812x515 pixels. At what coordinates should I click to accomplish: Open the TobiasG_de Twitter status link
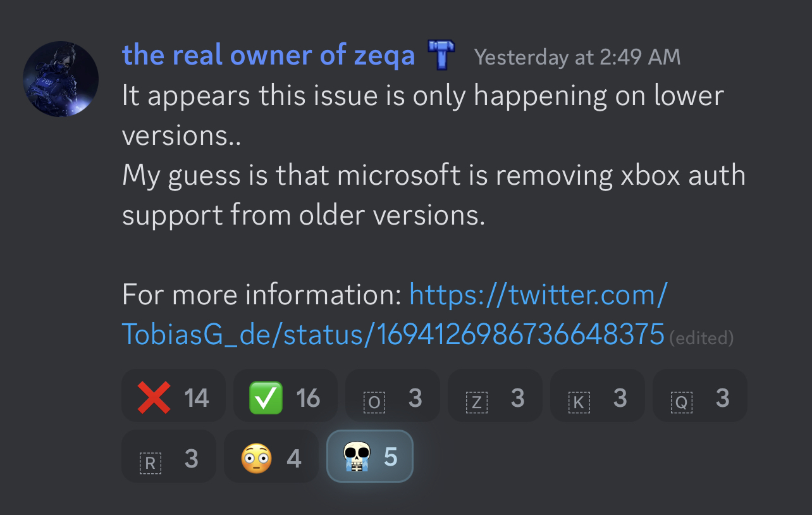click(x=392, y=334)
